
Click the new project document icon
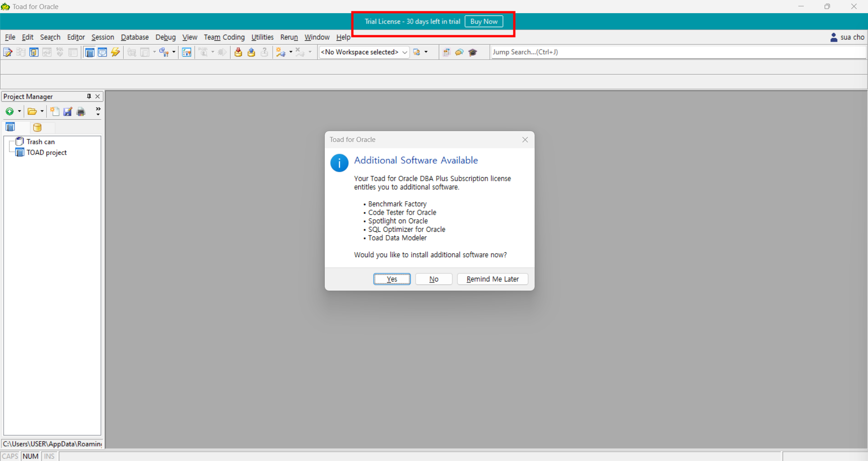pyautogui.click(x=55, y=111)
